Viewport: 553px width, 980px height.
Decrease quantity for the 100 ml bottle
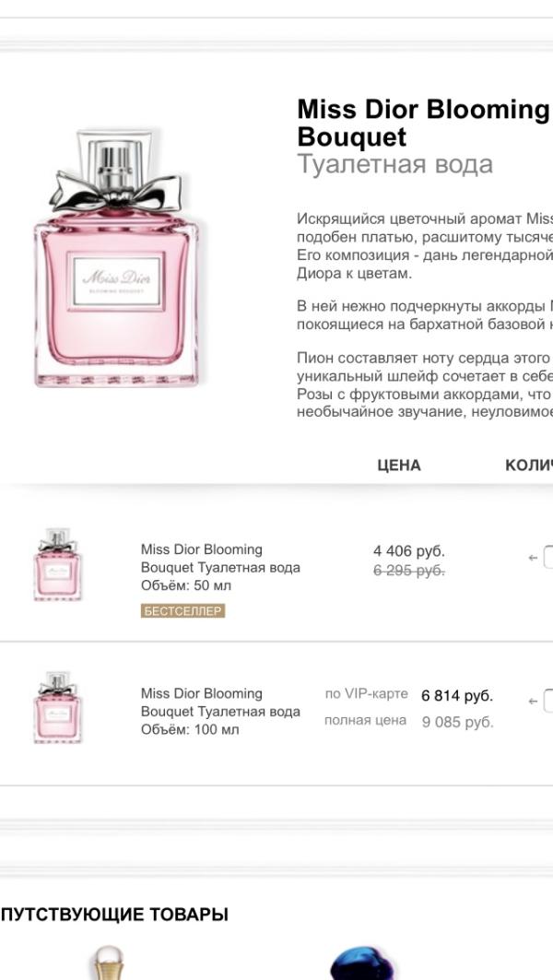(533, 702)
